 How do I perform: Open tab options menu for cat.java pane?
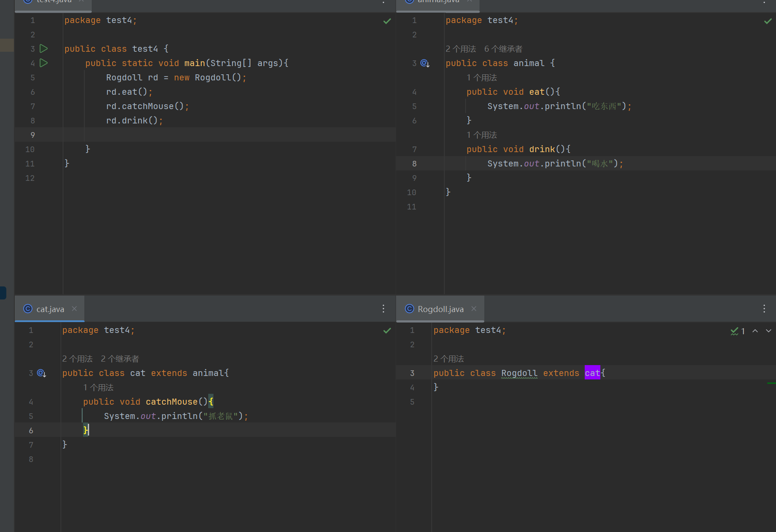tap(383, 309)
